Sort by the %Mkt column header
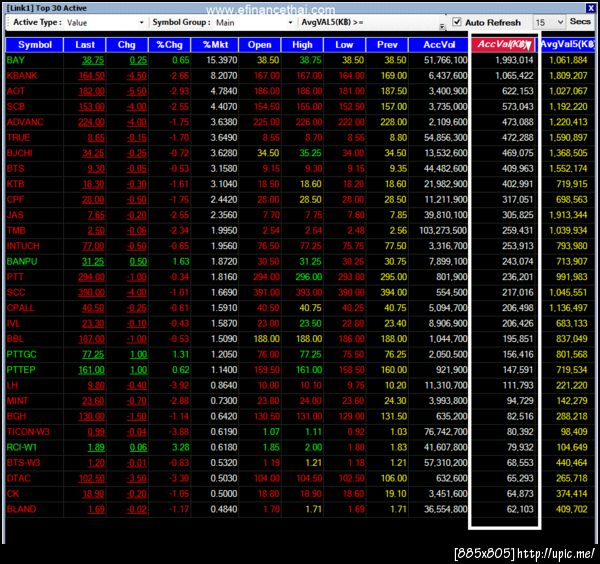The image size is (600, 564). tap(215, 45)
